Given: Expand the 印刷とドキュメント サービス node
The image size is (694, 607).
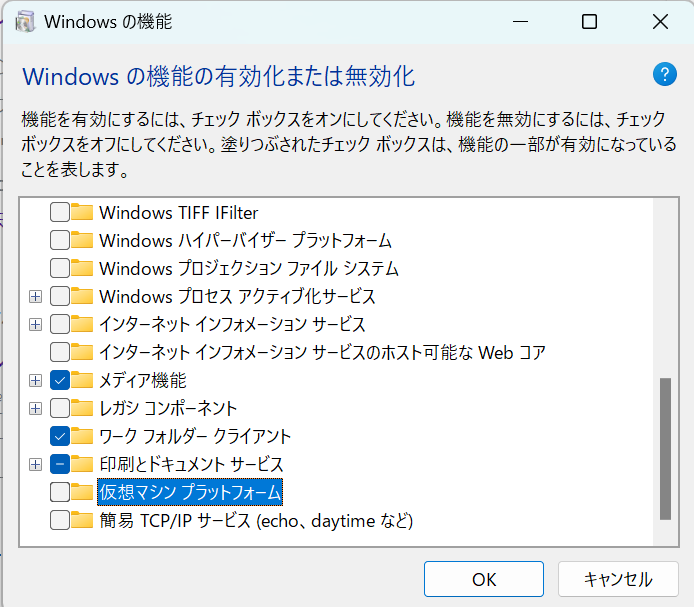Looking at the screenshot, I should [35, 464].
